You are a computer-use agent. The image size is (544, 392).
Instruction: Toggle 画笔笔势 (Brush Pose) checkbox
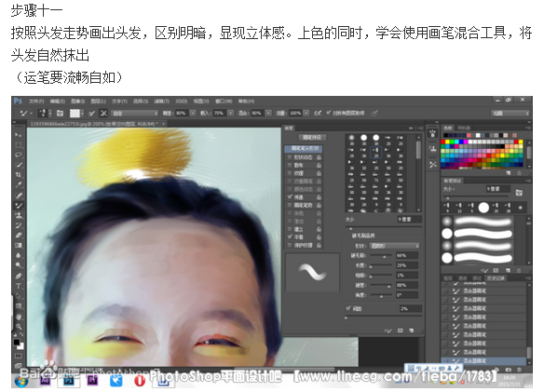point(290,205)
